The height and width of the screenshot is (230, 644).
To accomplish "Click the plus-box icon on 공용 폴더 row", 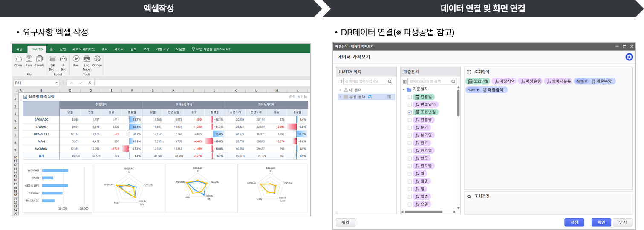I will pyautogui.click(x=389, y=97).
